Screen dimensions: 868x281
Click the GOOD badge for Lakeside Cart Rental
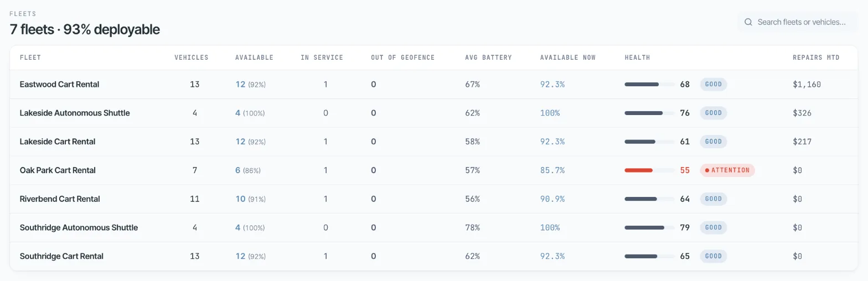pyautogui.click(x=714, y=142)
